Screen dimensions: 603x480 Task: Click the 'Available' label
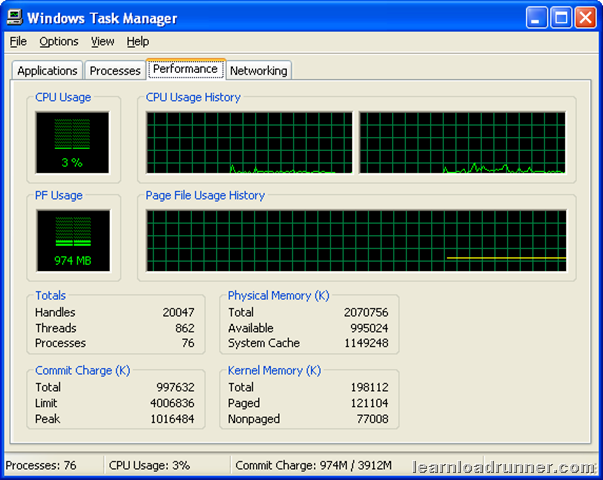251,328
